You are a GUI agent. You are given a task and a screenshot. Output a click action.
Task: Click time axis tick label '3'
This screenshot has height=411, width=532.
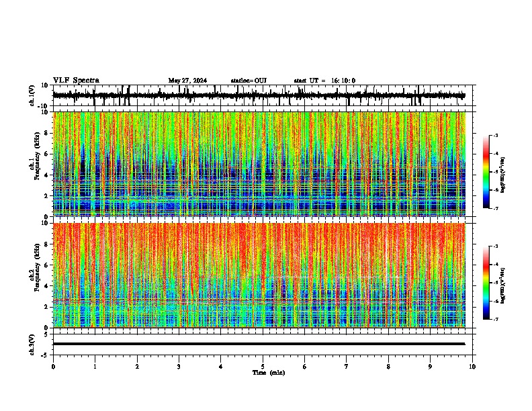click(x=179, y=367)
